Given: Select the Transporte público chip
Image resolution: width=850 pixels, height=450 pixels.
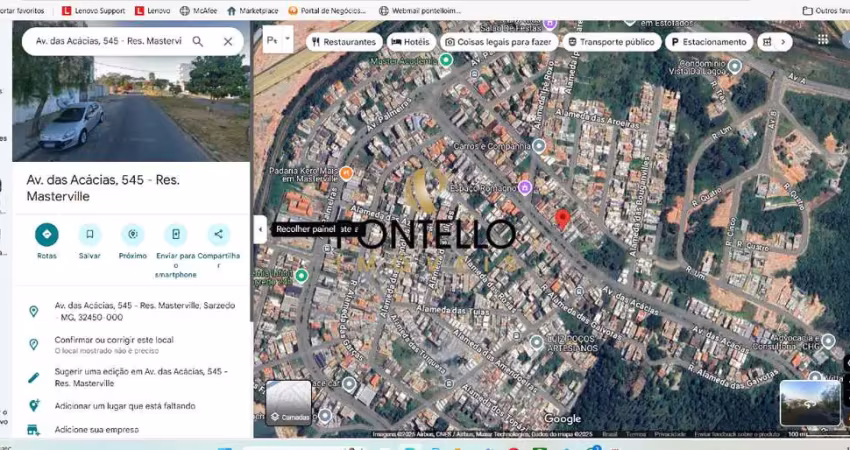Looking at the screenshot, I should point(611,42).
